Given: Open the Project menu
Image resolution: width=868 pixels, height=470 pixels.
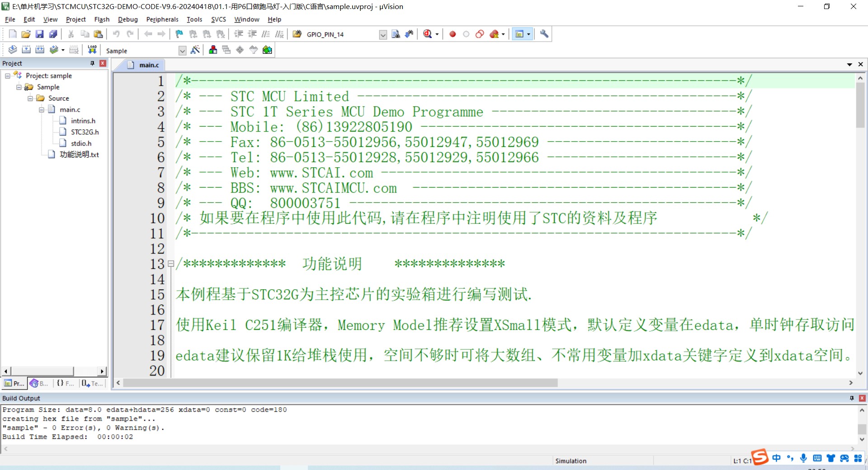Looking at the screenshot, I should (x=75, y=19).
